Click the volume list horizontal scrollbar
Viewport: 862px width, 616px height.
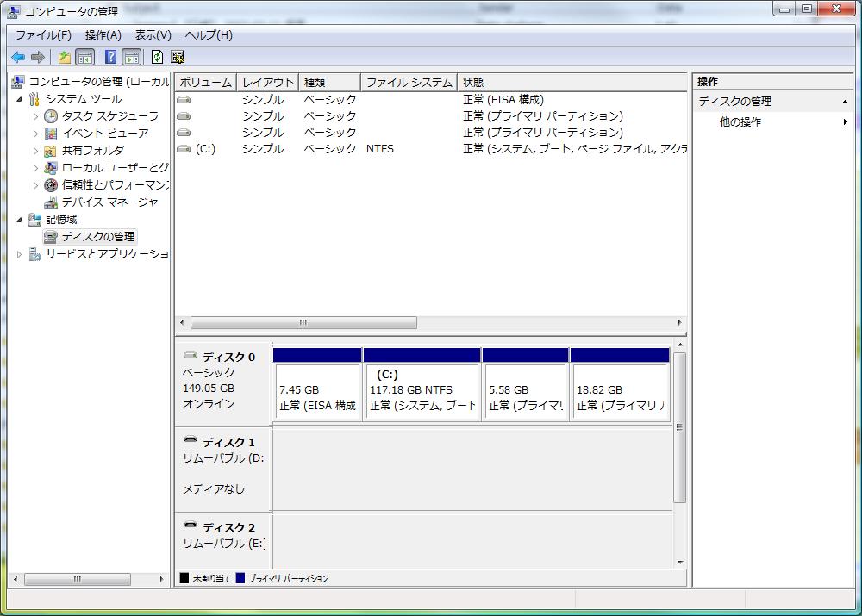click(x=303, y=323)
